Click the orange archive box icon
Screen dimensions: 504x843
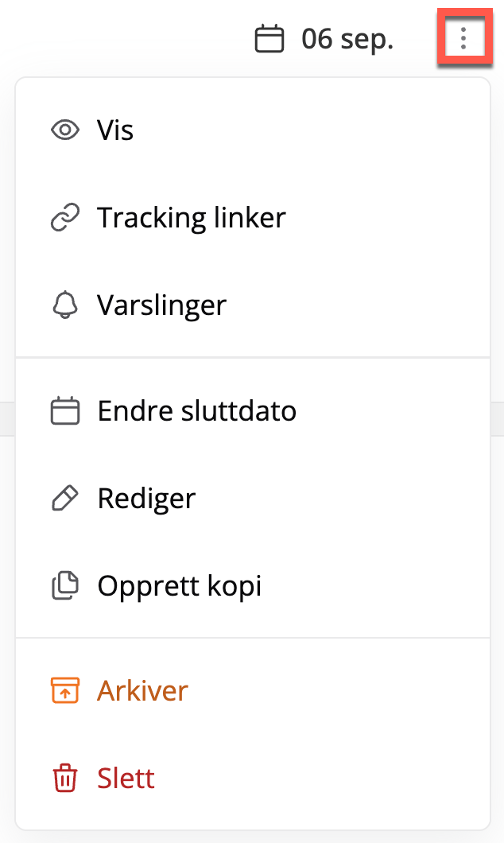[x=65, y=690]
